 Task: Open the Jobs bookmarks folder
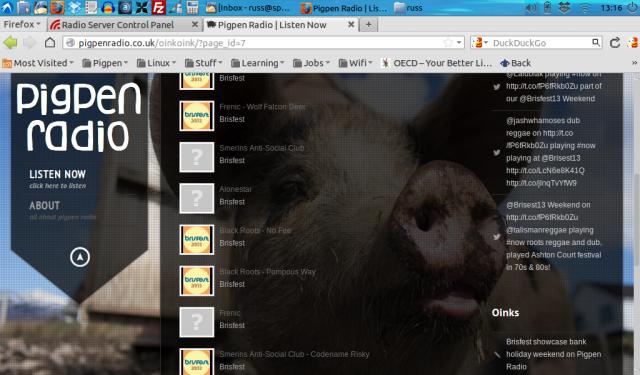click(311, 63)
